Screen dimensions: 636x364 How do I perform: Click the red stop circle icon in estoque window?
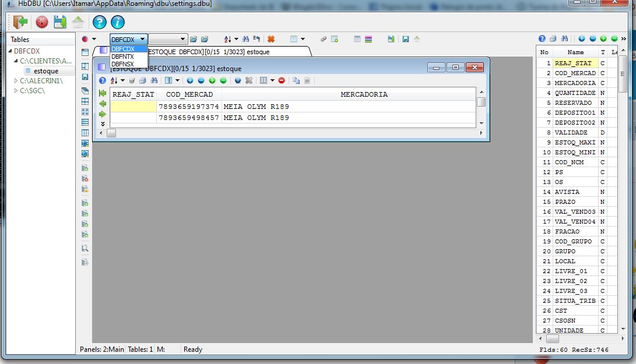282,81
